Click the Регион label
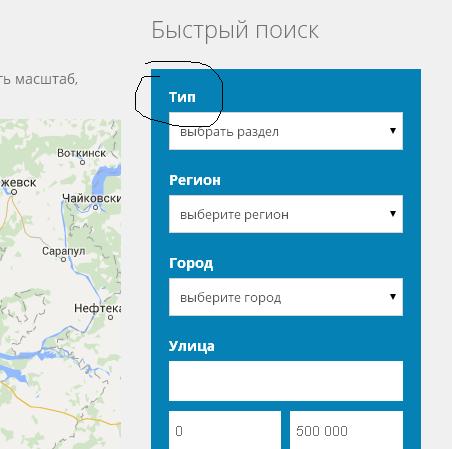Viewport: 452px width, 449px height. pyautogui.click(x=195, y=180)
